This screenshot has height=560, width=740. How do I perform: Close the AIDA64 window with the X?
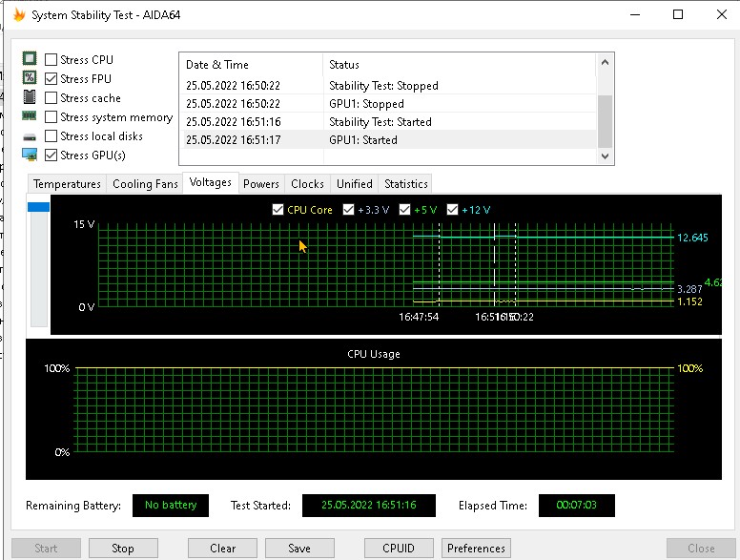tap(721, 14)
